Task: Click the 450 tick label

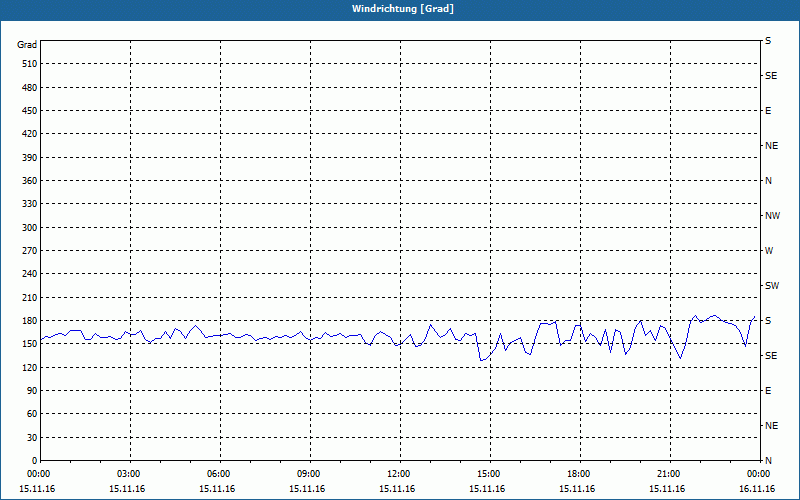Action: pos(30,111)
